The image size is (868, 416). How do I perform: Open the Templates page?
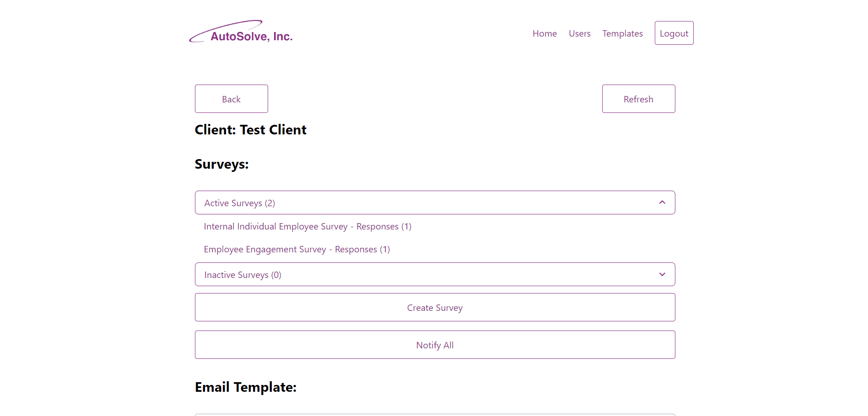point(622,33)
